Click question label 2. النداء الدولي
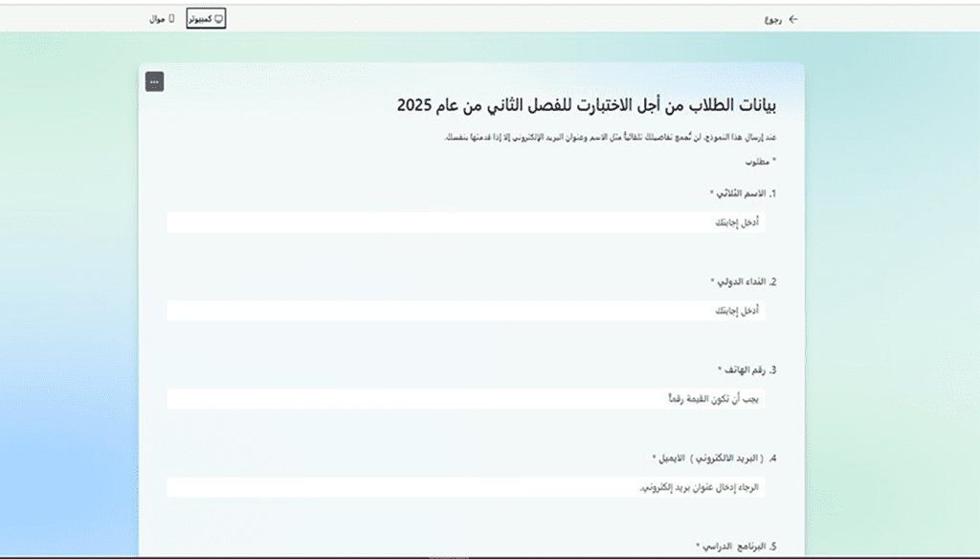The height and width of the screenshot is (559, 980). (743, 282)
